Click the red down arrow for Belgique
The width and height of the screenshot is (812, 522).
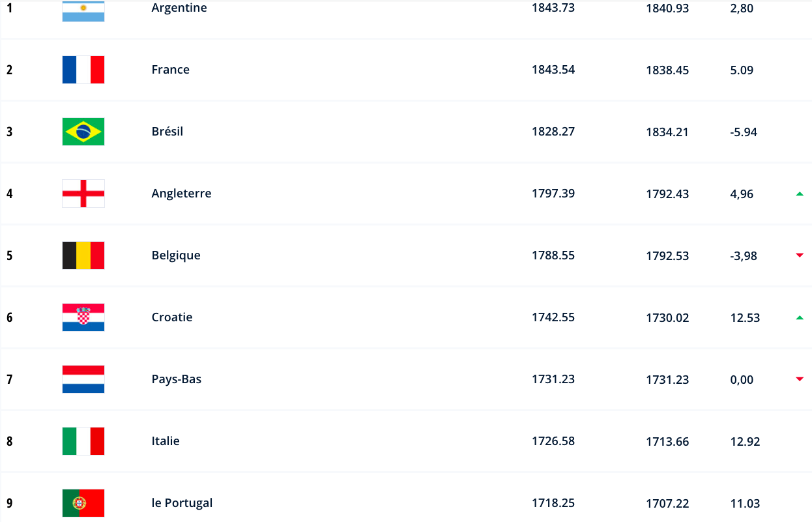(800, 255)
